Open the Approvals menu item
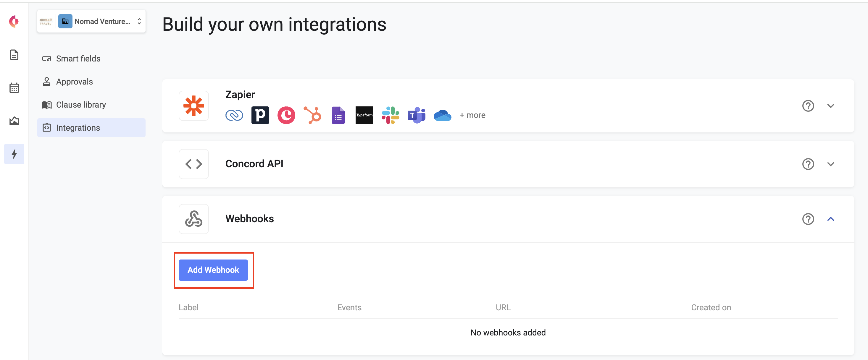 [x=74, y=81]
